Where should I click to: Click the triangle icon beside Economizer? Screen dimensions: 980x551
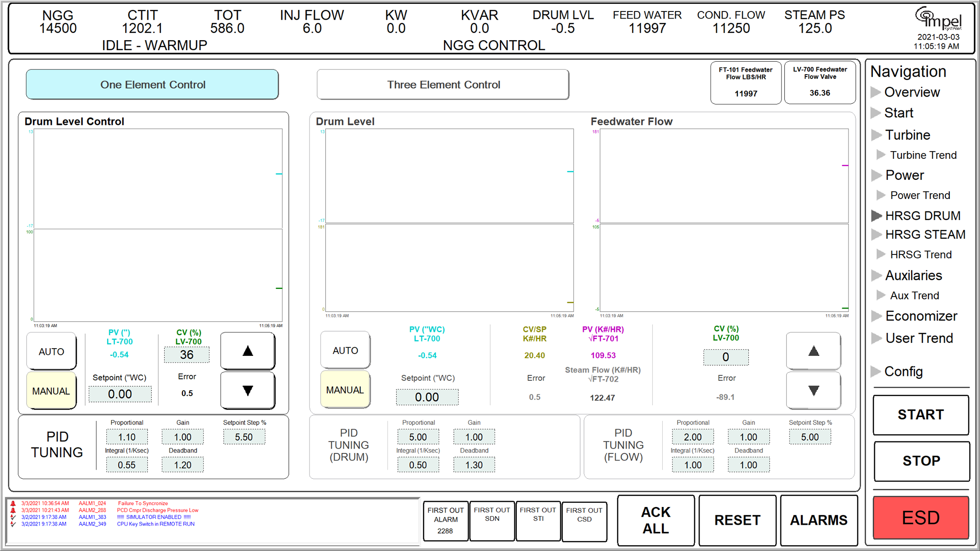pyautogui.click(x=877, y=316)
